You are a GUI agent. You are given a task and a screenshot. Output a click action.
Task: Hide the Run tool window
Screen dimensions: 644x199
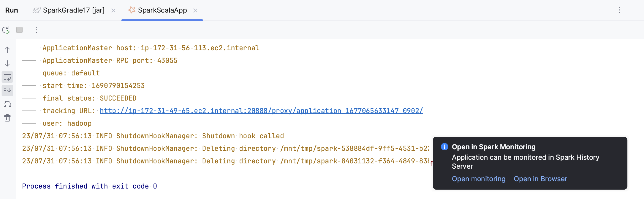tap(633, 10)
